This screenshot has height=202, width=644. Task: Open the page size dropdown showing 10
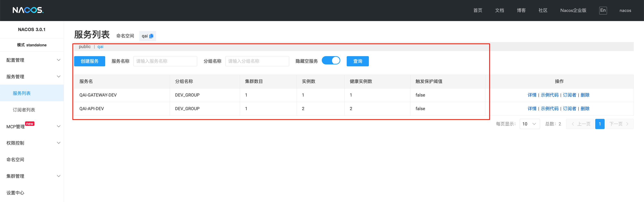pos(529,124)
